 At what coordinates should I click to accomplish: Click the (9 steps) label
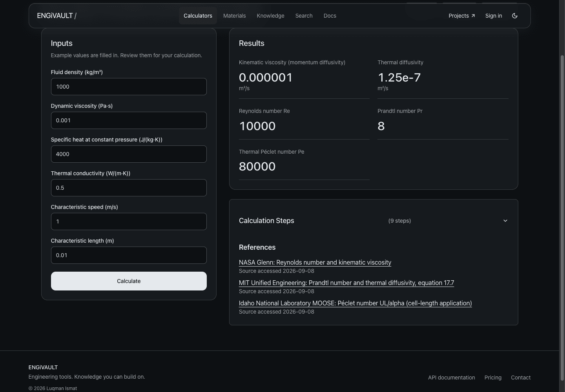click(x=399, y=221)
